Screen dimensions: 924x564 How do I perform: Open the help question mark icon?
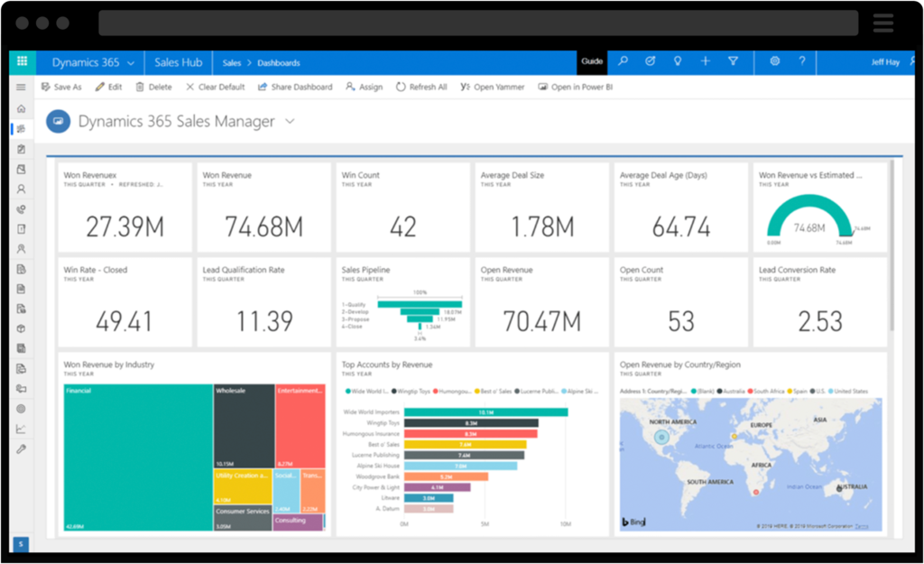coord(802,60)
